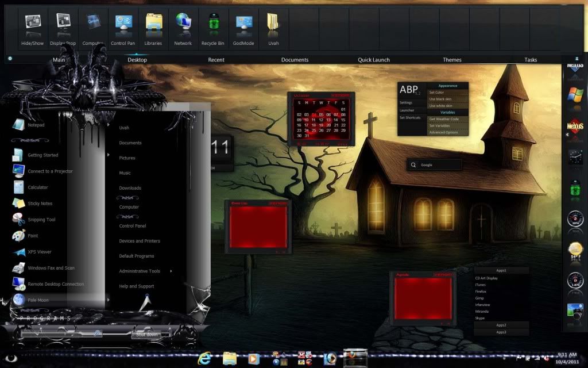The image size is (588, 368).
Task: Select Set Shortcuts in the ABP panel
Action: tap(410, 117)
